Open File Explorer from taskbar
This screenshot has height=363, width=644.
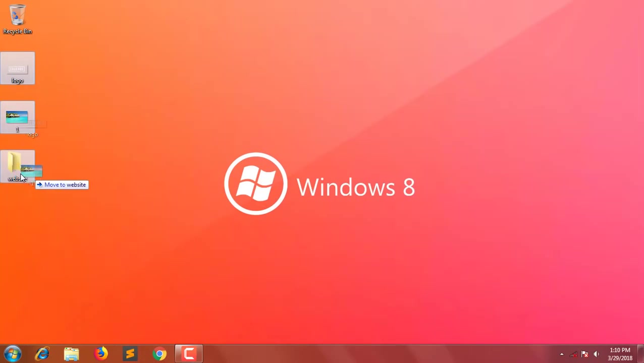click(x=71, y=354)
